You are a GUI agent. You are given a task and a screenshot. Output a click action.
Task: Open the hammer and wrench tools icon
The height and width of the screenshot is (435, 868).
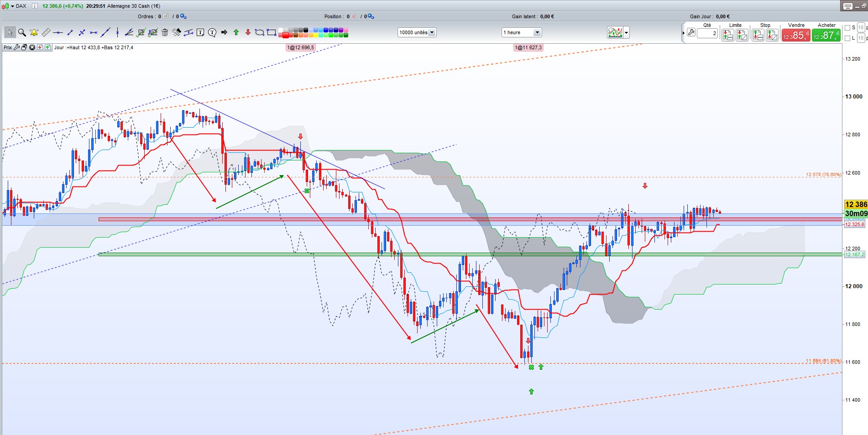tap(177, 32)
